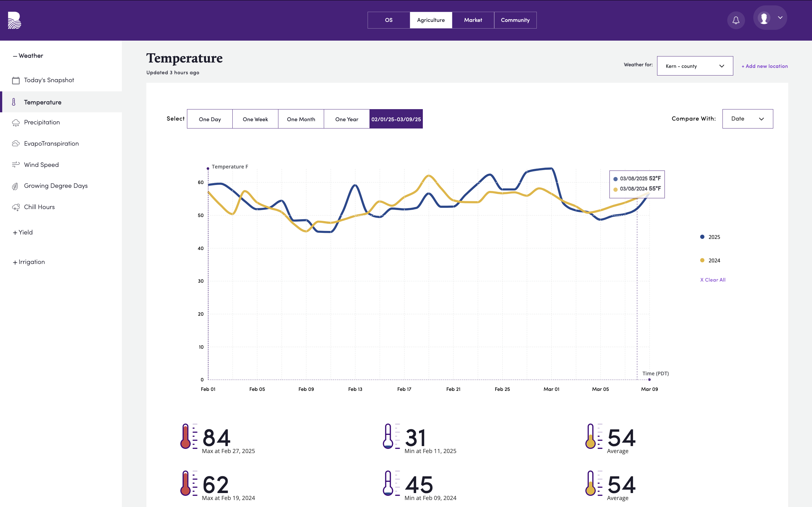The width and height of the screenshot is (812, 507).
Task: Click the Feb 01 axis label
Action: [208, 389]
